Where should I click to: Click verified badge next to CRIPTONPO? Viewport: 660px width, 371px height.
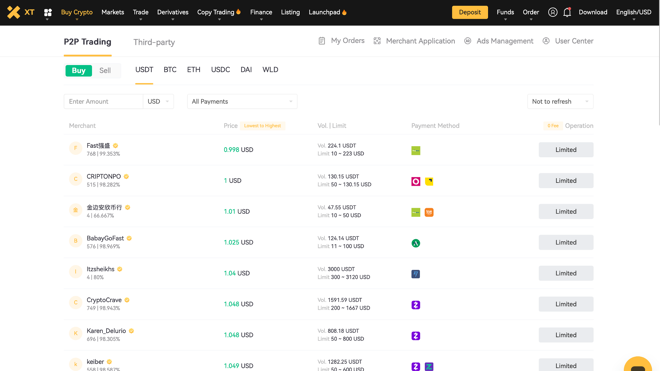tap(126, 176)
